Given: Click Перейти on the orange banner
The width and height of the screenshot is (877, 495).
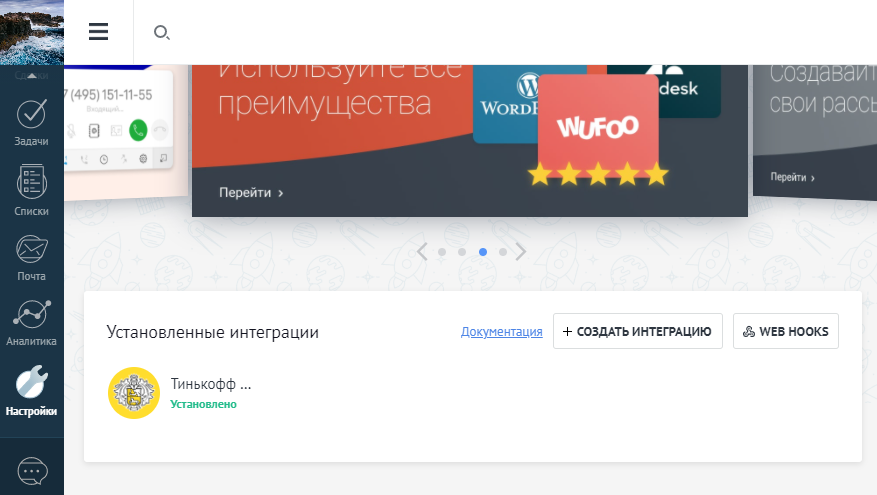Looking at the screenshot, I should click(x=251, y=192).
